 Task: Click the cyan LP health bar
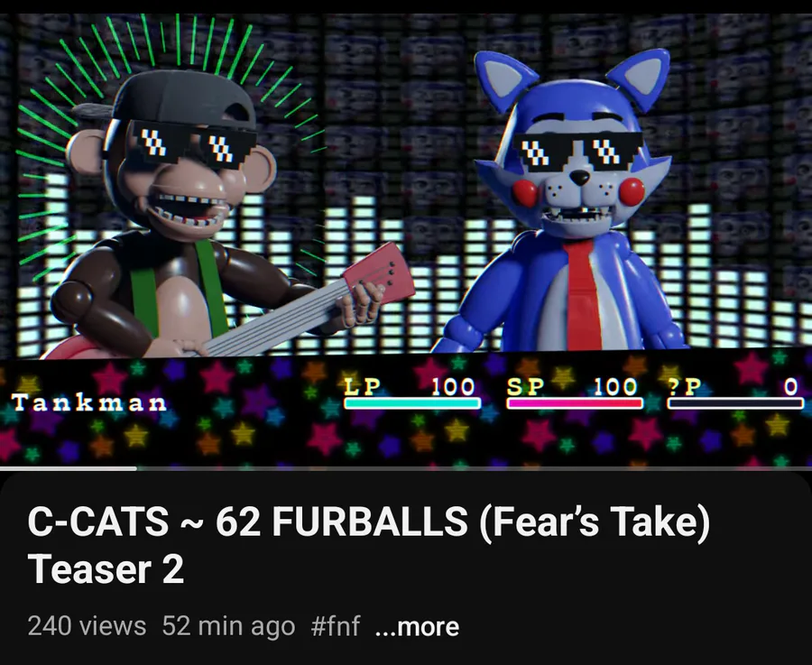(x=412, y=403)
